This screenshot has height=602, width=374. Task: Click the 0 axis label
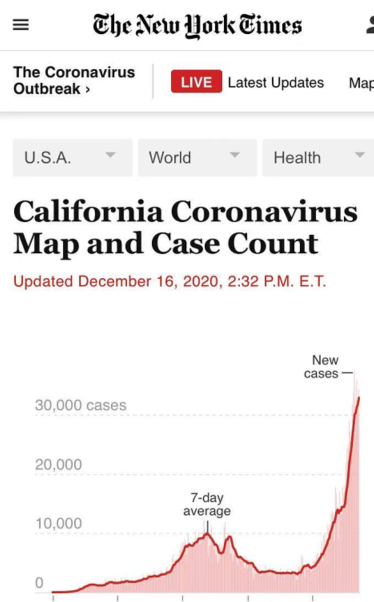(x=39, y=582)
